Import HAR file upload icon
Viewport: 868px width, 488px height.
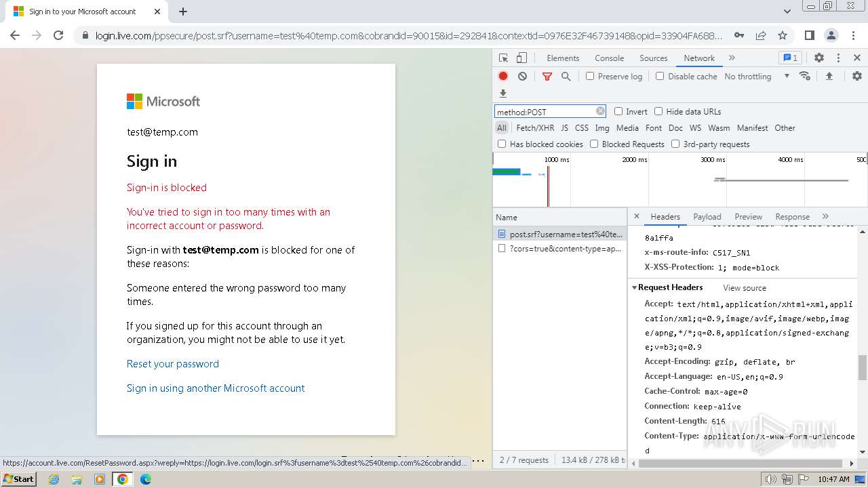pyautogui.click(x=829, y=76)
